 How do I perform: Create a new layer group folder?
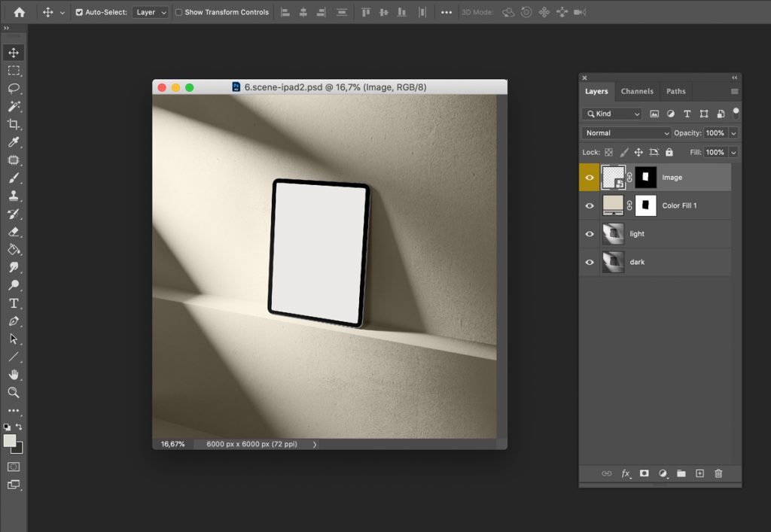click(681, 473)
